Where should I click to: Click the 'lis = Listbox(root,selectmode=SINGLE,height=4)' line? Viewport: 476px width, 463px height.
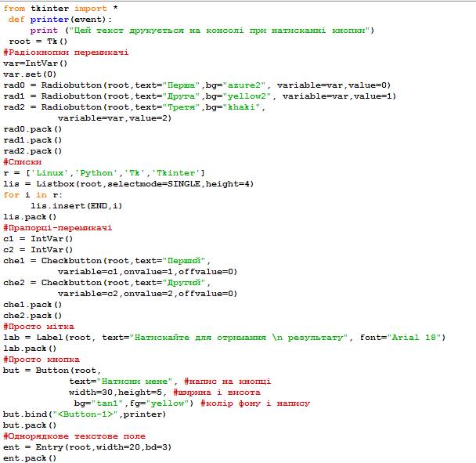pyautogui.click(x=128, y=184)
